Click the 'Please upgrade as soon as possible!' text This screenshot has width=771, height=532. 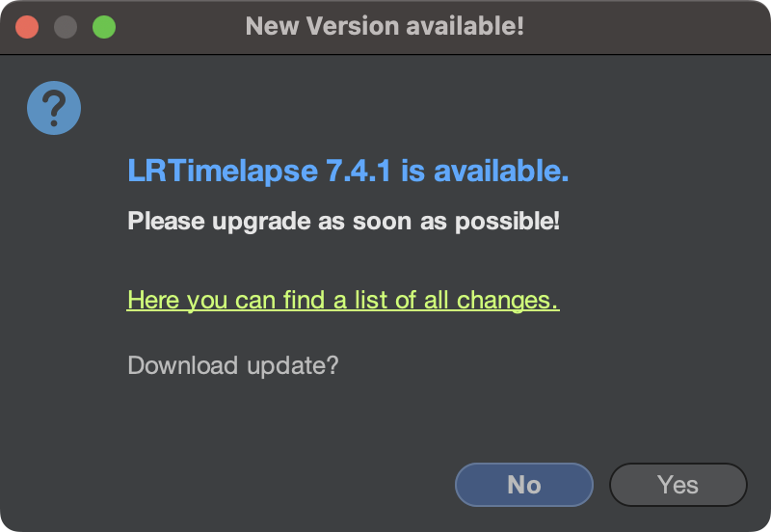pos(344,222)
